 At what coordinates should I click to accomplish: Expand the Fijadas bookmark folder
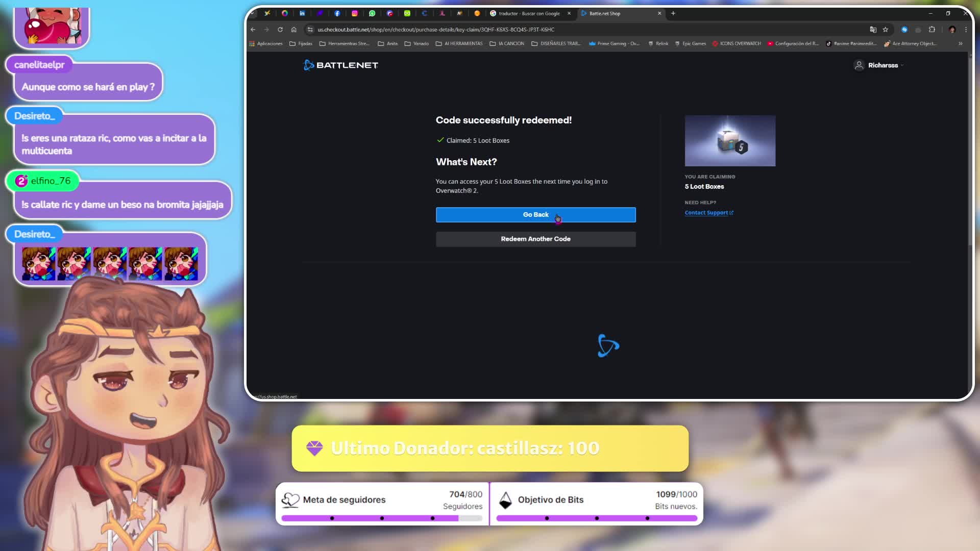coord(301,43)
